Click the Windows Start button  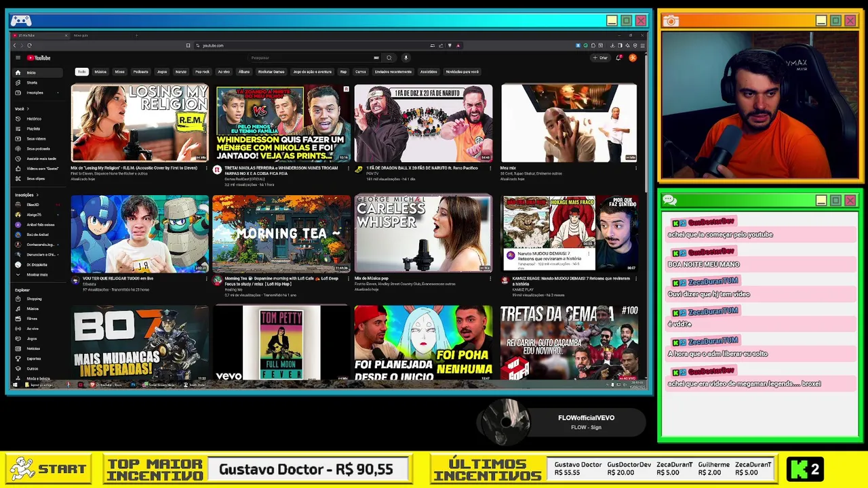[x=15, y=385]
